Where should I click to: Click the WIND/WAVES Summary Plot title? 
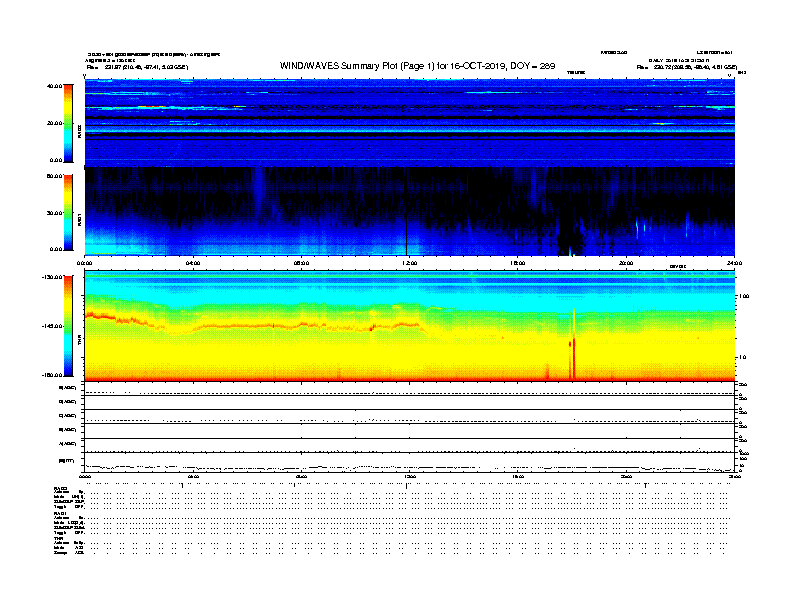[x=417, y=66]
